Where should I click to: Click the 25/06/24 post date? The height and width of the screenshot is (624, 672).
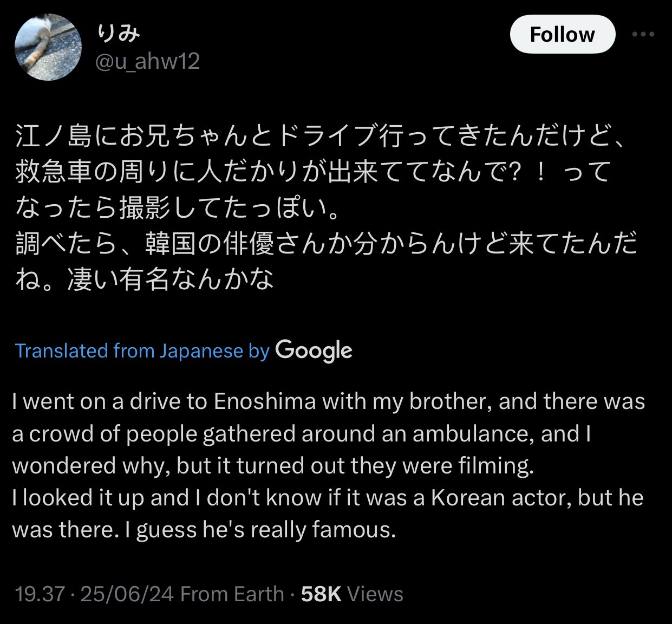pos(127,594)
